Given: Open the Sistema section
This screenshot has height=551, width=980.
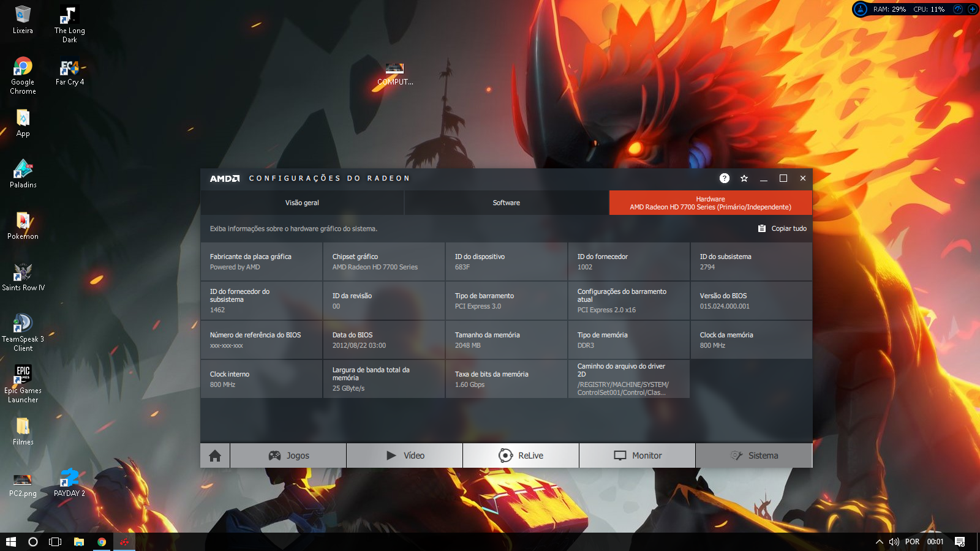Looking at the screenshot, I should pyautogui.click(x=754, y=455).
